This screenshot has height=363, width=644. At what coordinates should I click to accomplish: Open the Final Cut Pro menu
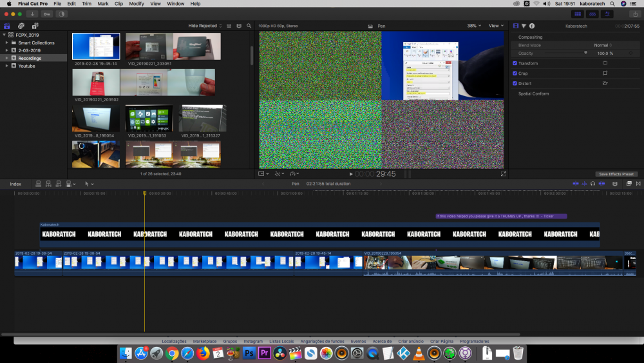(33, 4)
